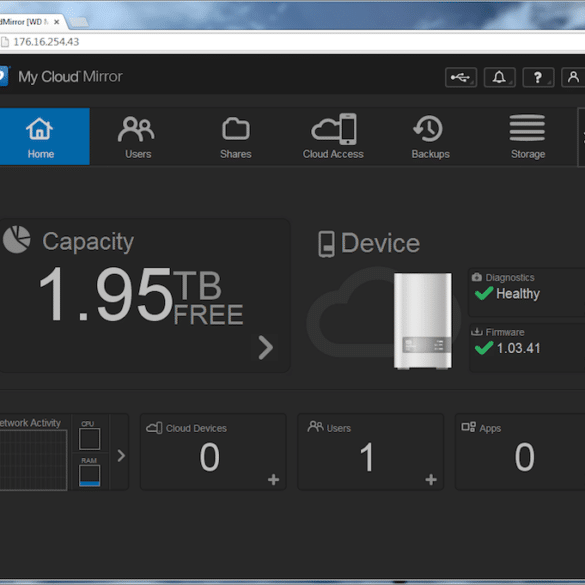This screenshot has width=585, height=585.
Task: Expand the Capacity details arrow
Action: [266, 347]
